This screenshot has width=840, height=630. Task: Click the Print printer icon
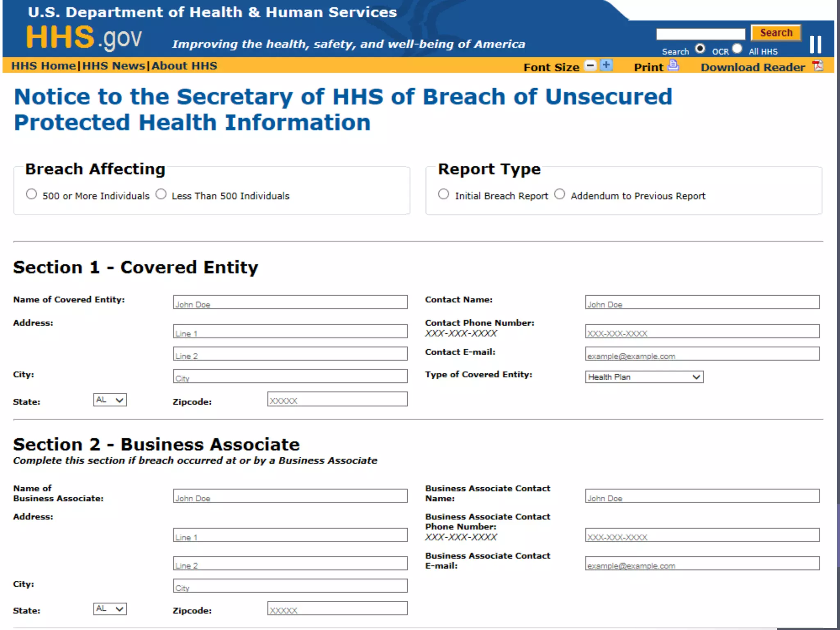point(673,65)
